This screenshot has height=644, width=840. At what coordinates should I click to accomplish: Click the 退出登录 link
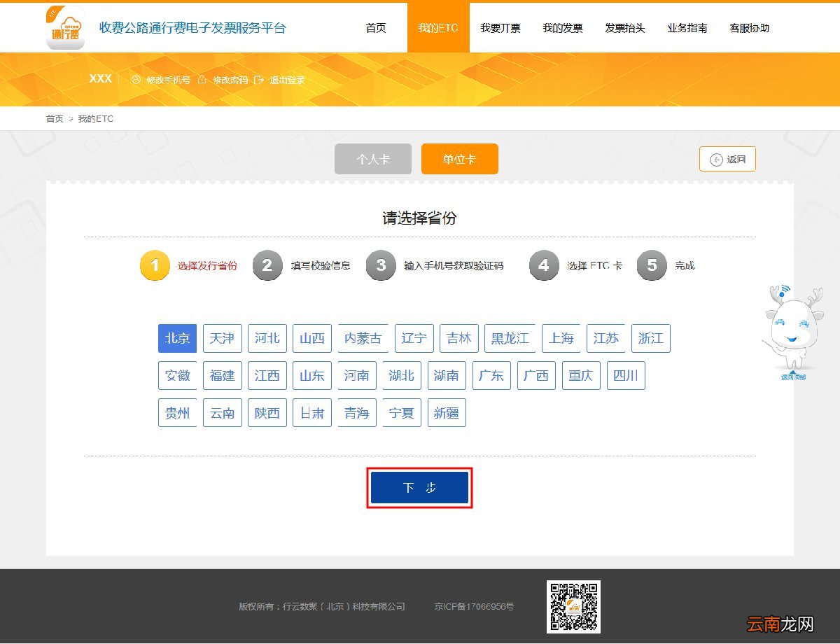click(x=288, y=80)
